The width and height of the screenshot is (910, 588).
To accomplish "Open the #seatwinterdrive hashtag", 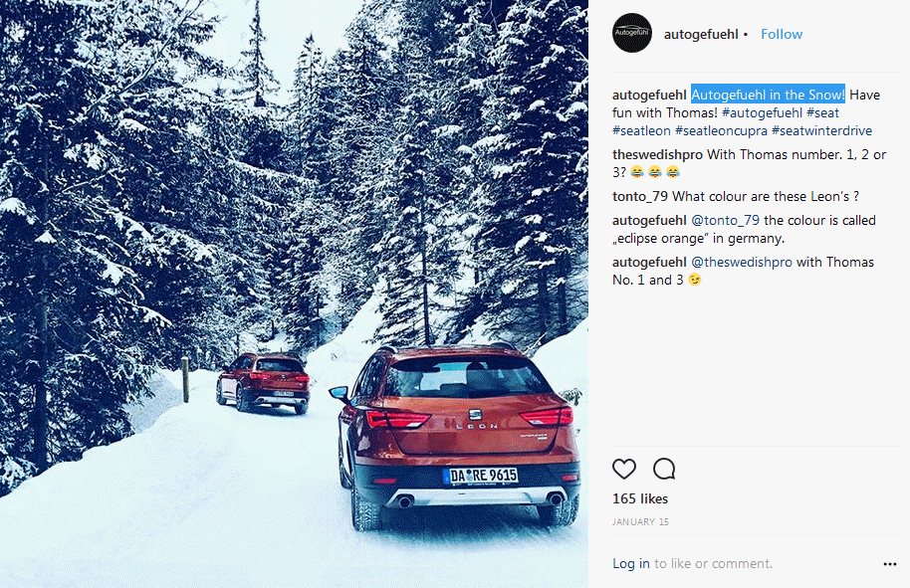I will point(821,130).
